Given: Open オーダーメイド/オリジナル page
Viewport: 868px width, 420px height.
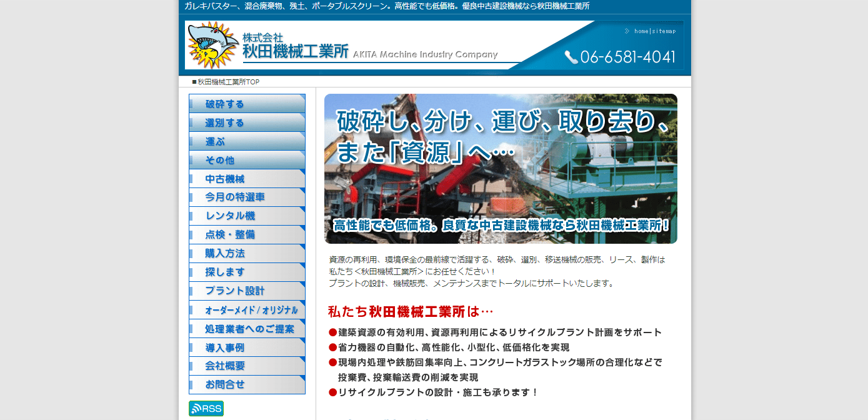Looking at the screenshot, I should point(247,310).
